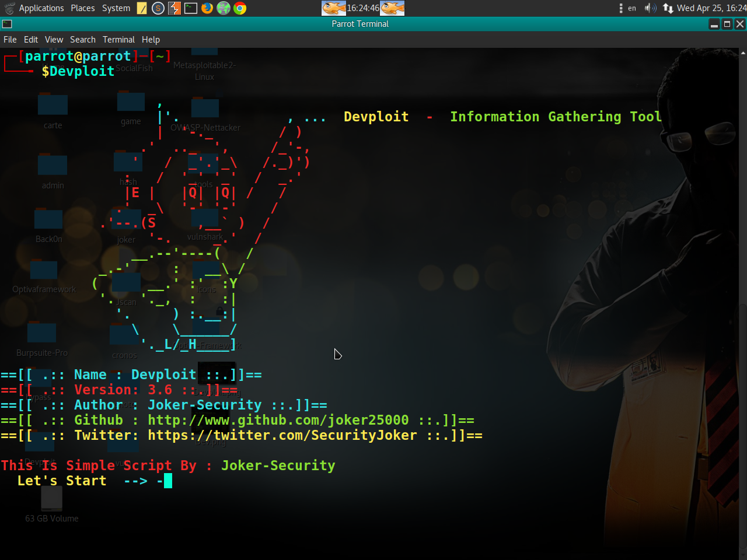Open the vertical dots panel menu
747x560 pixels.
coord(620,8)
